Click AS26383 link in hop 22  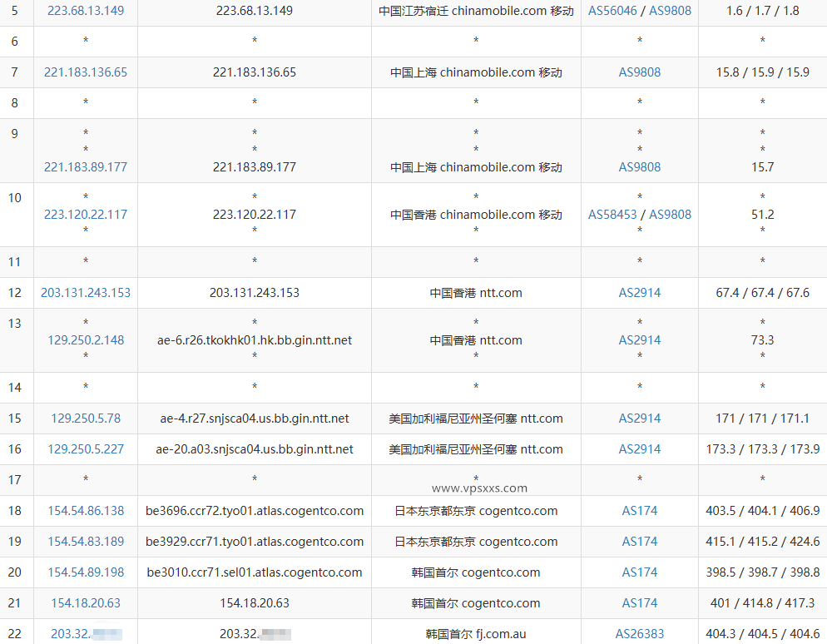tap(639, 633)
